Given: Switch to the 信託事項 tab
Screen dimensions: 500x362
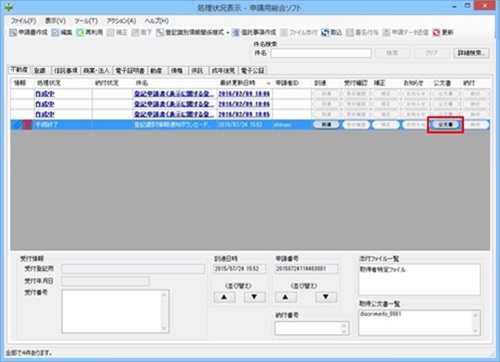Looking at the screenshot, I should click(66, 71).
